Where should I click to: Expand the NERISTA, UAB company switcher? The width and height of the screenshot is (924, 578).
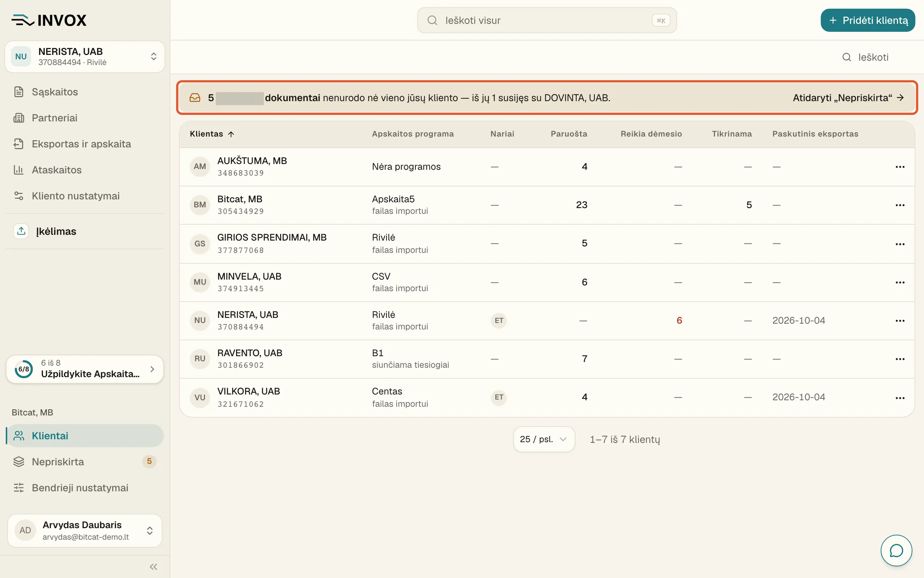tap(85, 57)
